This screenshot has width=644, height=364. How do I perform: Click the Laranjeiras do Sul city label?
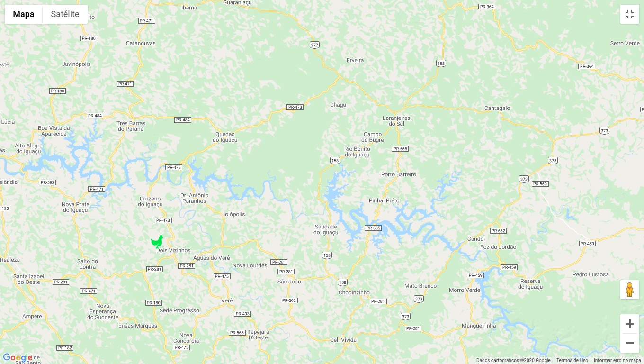point(396,121)
